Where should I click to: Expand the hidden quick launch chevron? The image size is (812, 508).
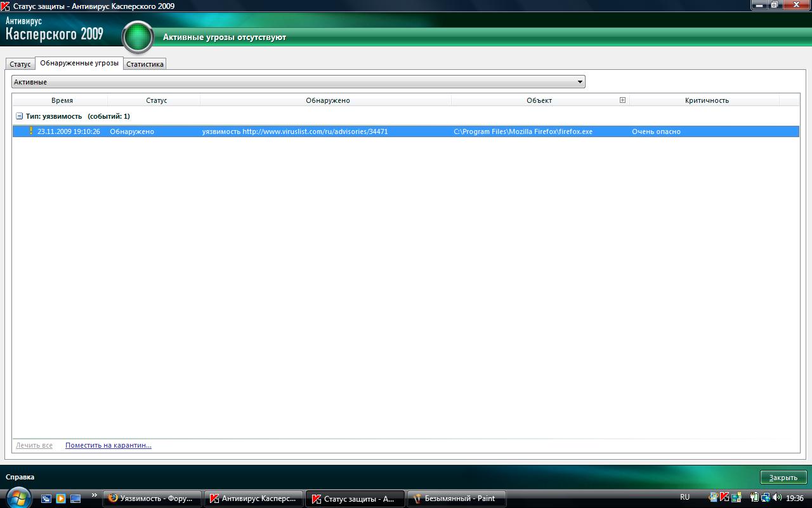95,495
